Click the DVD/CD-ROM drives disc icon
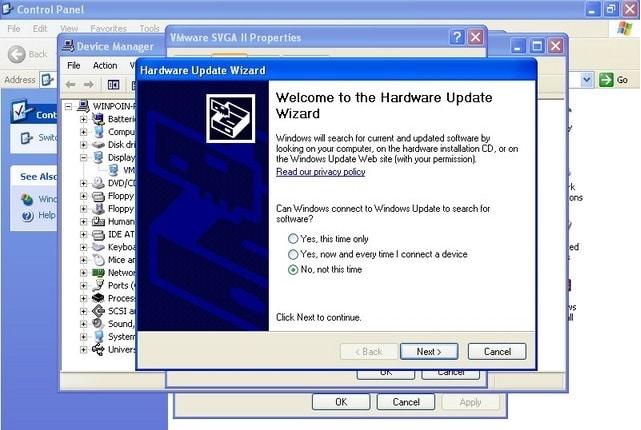 click(98, 183)
